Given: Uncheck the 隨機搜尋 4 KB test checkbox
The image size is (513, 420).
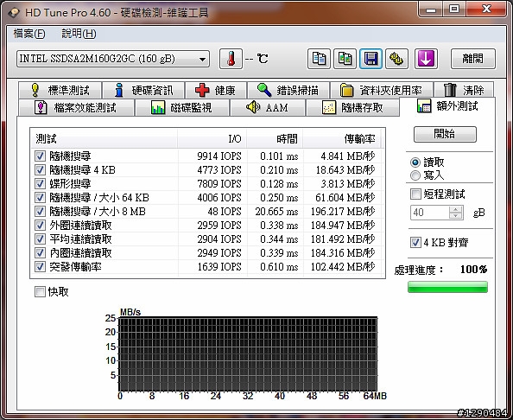Looking at the screenshot, I should click(40, 170).
